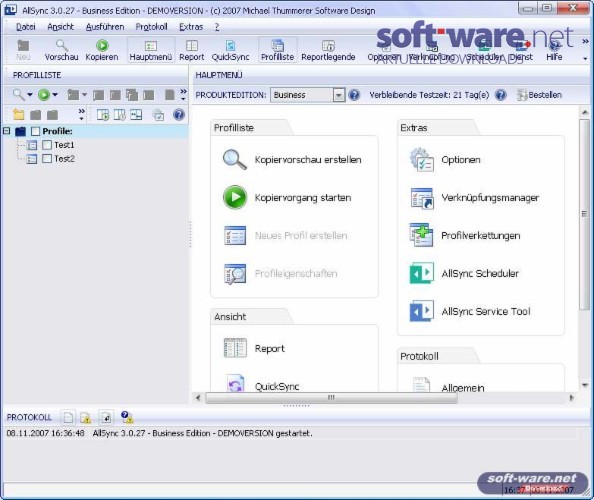Open Optionen in Extras group
The height and width of the screenshot is (500, 594).
(422, 159)
